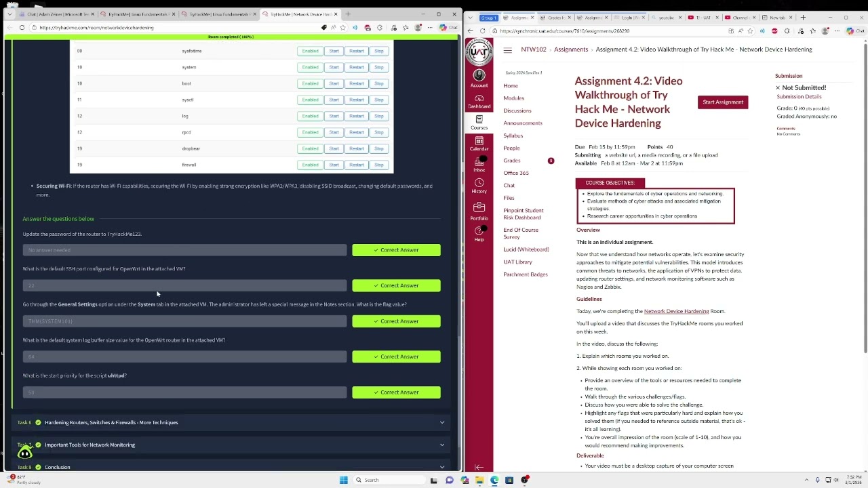The width and height of the screenshot is (868, 488).
Task: Open weather widget in taskbar
Action: tap(23, 479)
